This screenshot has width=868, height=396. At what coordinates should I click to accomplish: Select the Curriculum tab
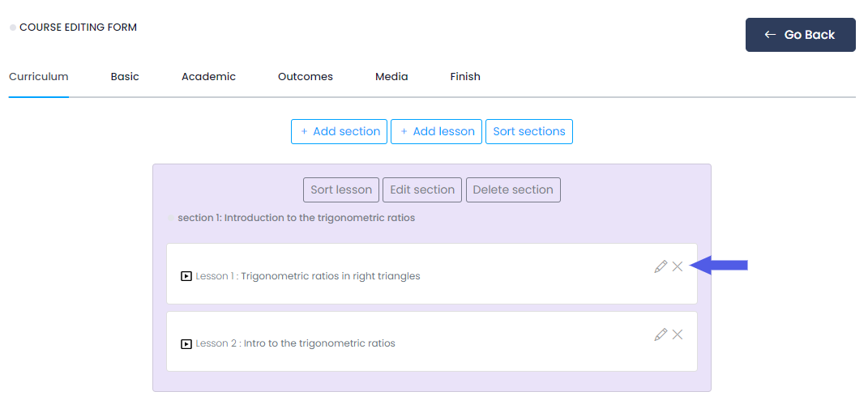[39, 77]
